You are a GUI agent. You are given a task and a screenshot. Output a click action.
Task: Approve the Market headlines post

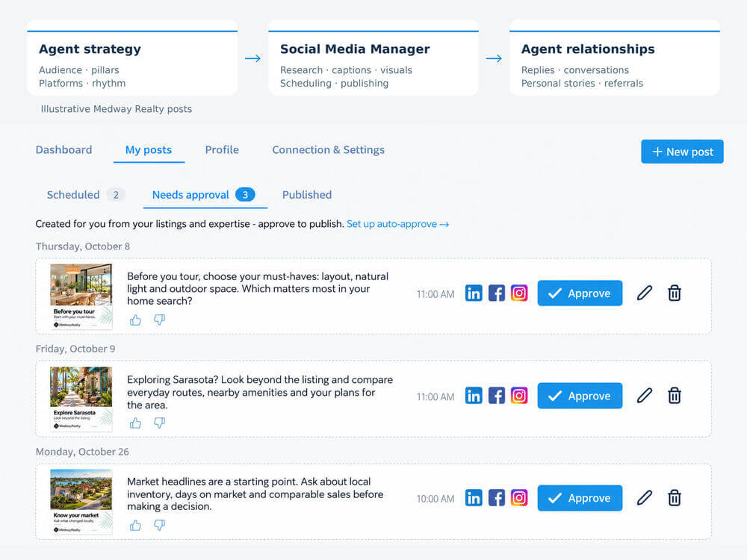pos(580,498)
